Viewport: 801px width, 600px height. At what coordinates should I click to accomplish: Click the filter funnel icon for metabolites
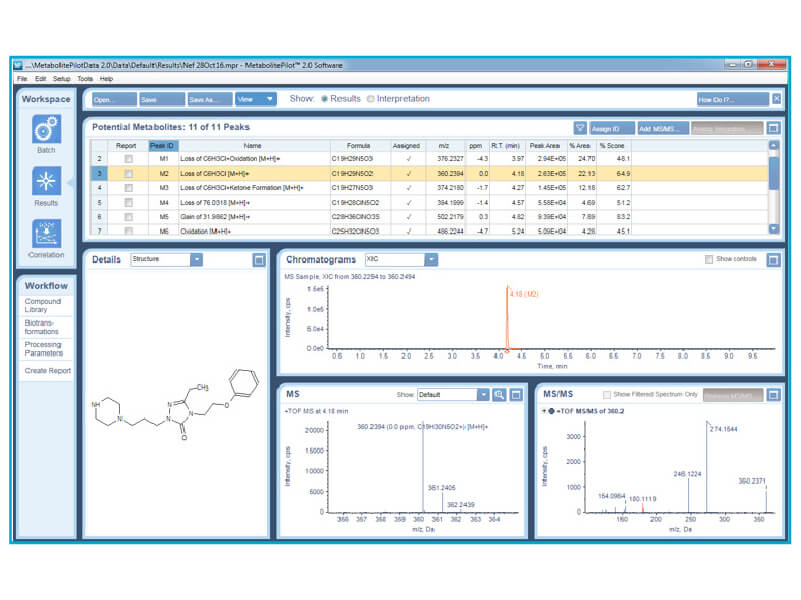click(x=580, y=128)
